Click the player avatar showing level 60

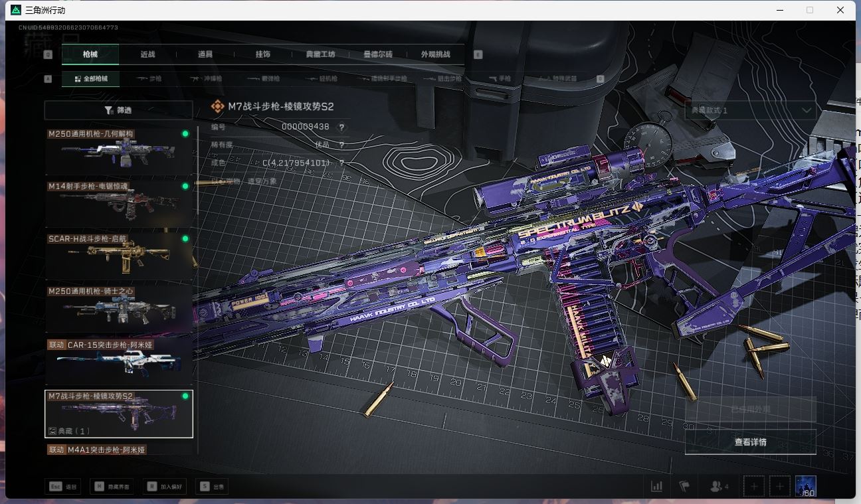(805, 485)
